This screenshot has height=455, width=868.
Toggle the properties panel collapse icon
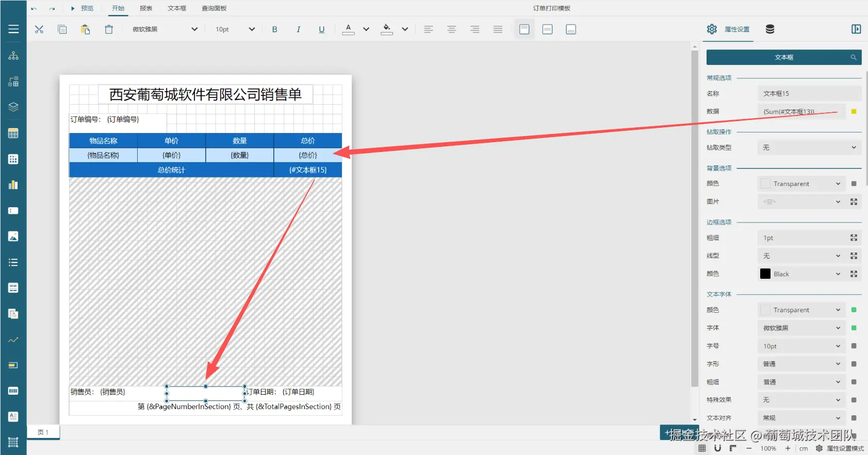pos(856,29)
